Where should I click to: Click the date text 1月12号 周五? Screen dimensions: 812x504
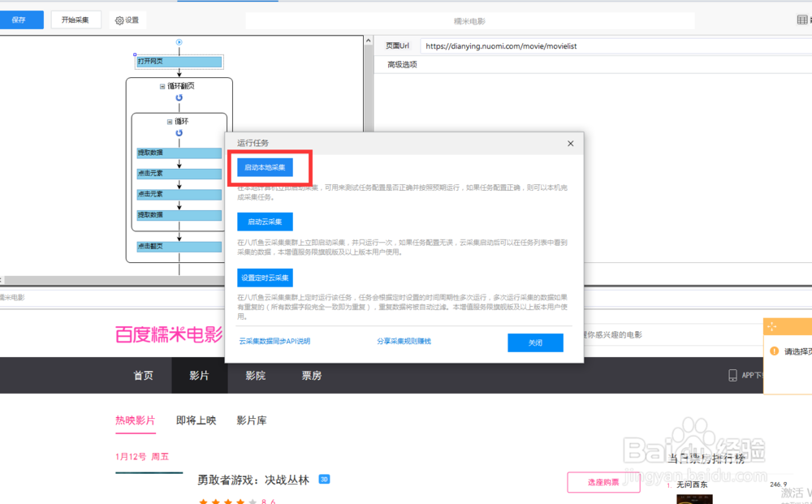point(142,456)
